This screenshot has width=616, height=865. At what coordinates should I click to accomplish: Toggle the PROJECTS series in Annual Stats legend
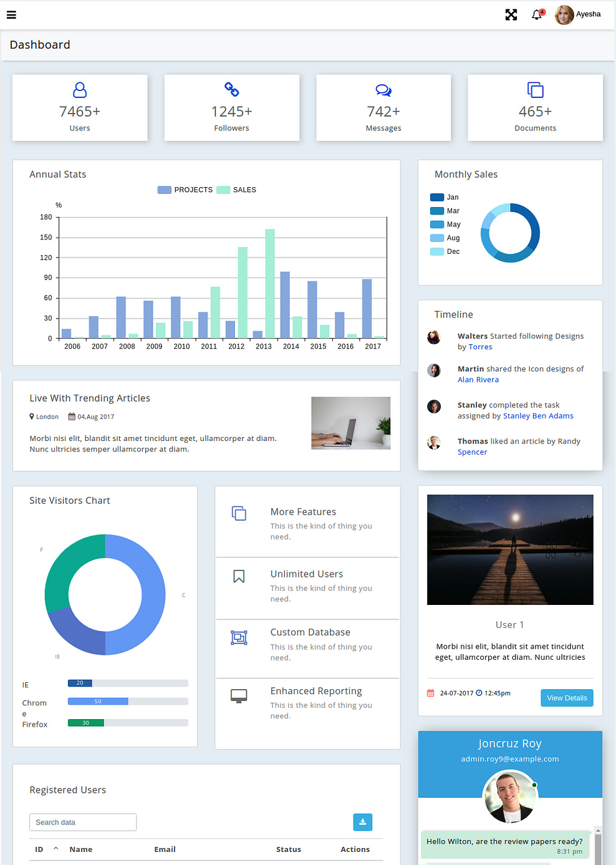click(185, 190)
